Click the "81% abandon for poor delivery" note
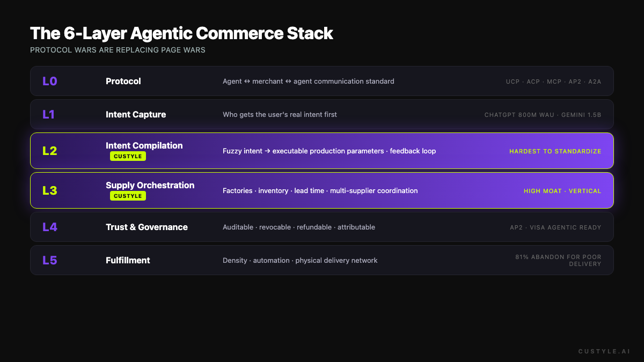This screenshot has height=362, width=644. tap(558, 261)
